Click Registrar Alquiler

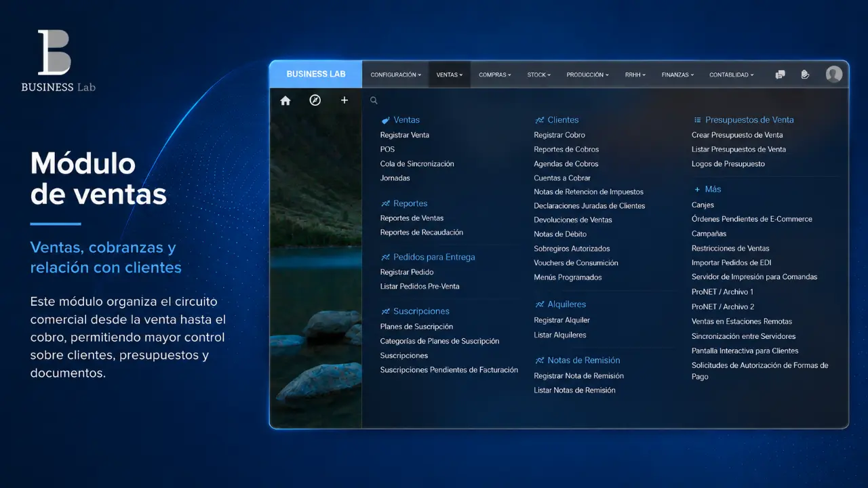click(x=562, y=320)
